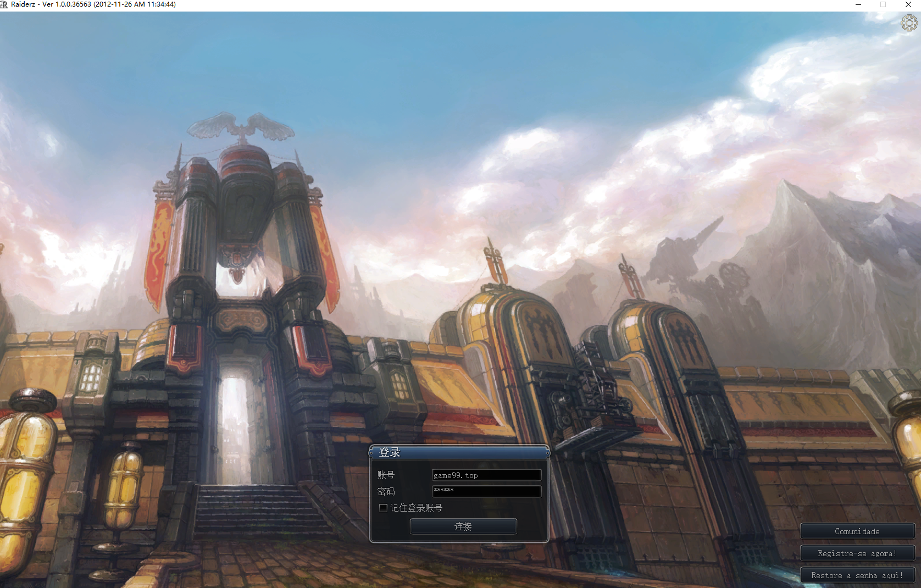Click the Raiderz app icon in title bar
Image resolution: width=921 pixels, height=588 pixels.
tap(4, 4)
